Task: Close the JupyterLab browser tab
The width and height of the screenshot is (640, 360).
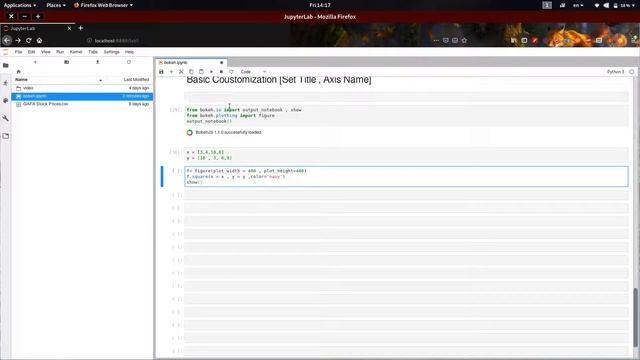Action: pos(69,28)
